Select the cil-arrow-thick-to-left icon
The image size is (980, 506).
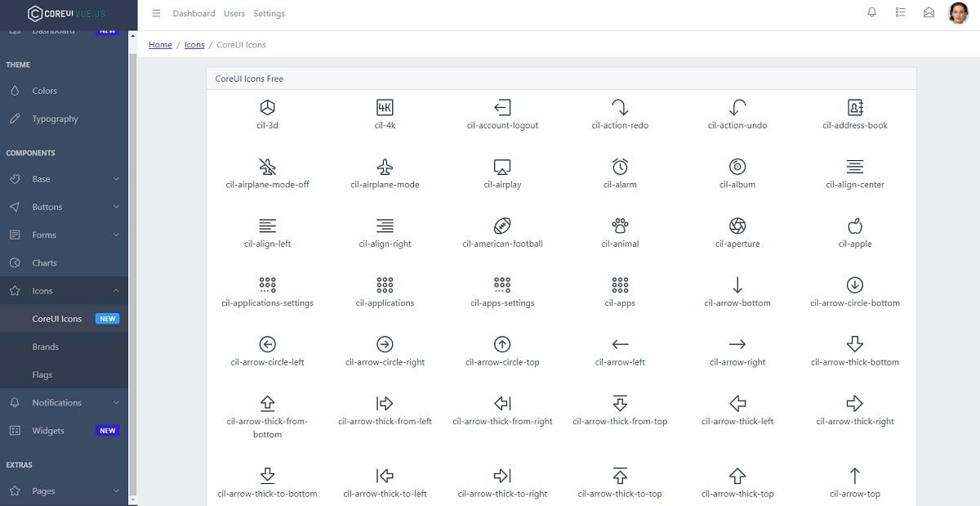[x=385, y=475]
